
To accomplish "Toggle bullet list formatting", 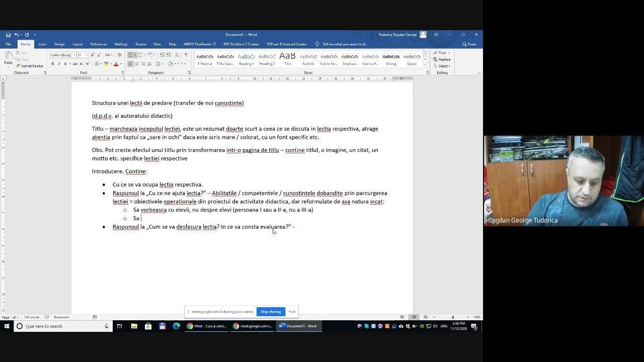I will [130, 55].
